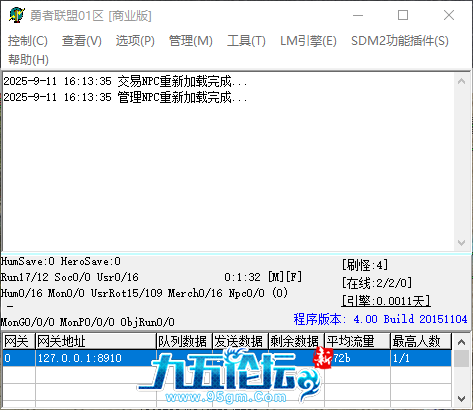Open the 选项(P) menu
The height and width of the screenshot is (410, 473).
pos(135,41)
